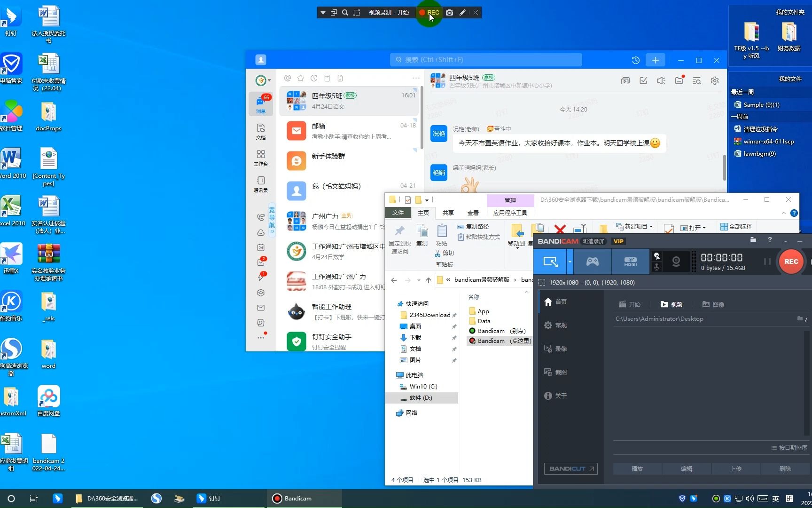Switch to the 应用程序工具 ribbon tab
The width and height of the screenshot is (812, 508).
pos(510,213)
